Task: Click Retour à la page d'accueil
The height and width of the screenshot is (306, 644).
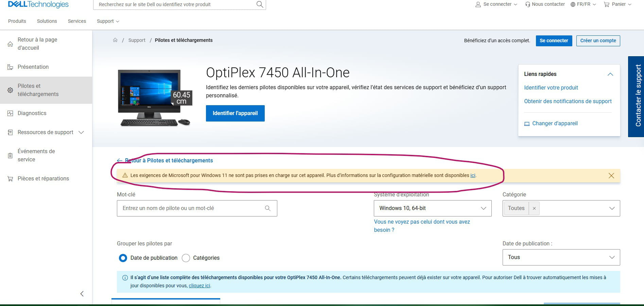Action: tap(37, 44)
